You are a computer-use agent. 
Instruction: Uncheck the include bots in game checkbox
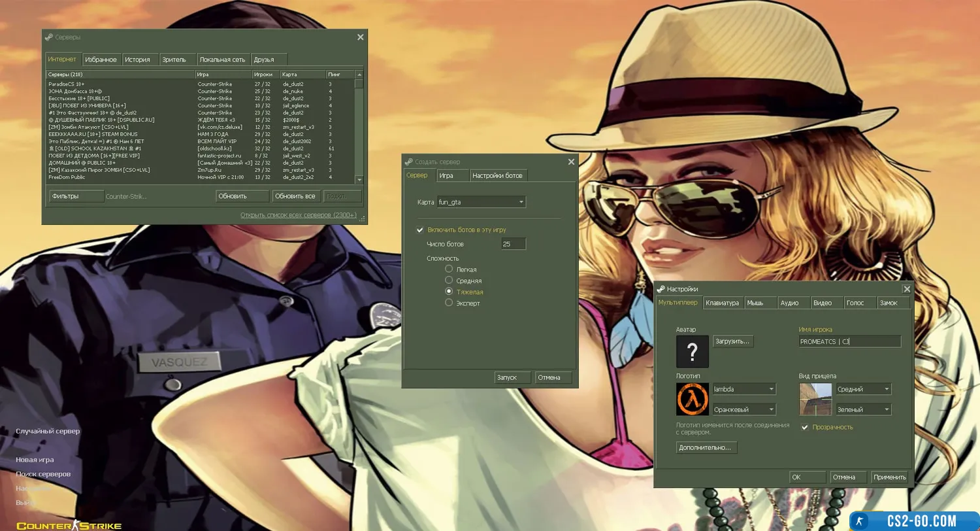point(420,230)
